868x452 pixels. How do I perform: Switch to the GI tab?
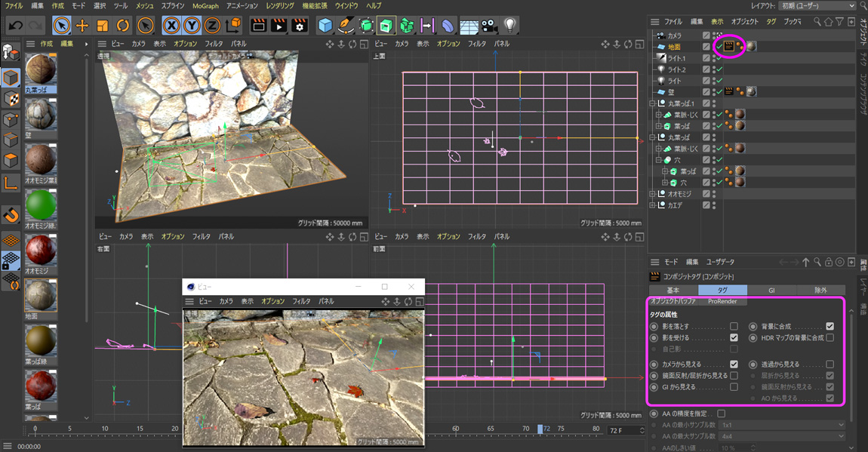[771, 290]
